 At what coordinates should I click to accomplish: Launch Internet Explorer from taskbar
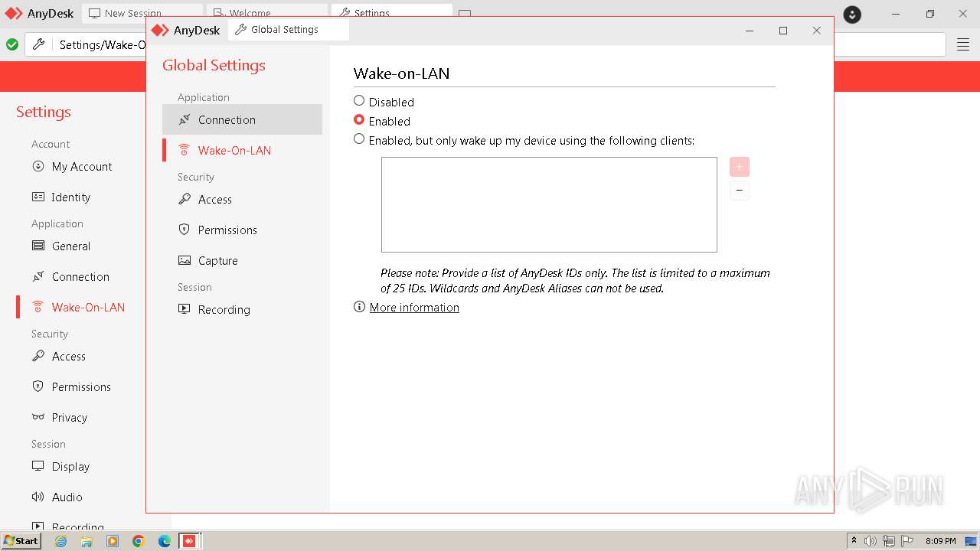pos(60,541)
